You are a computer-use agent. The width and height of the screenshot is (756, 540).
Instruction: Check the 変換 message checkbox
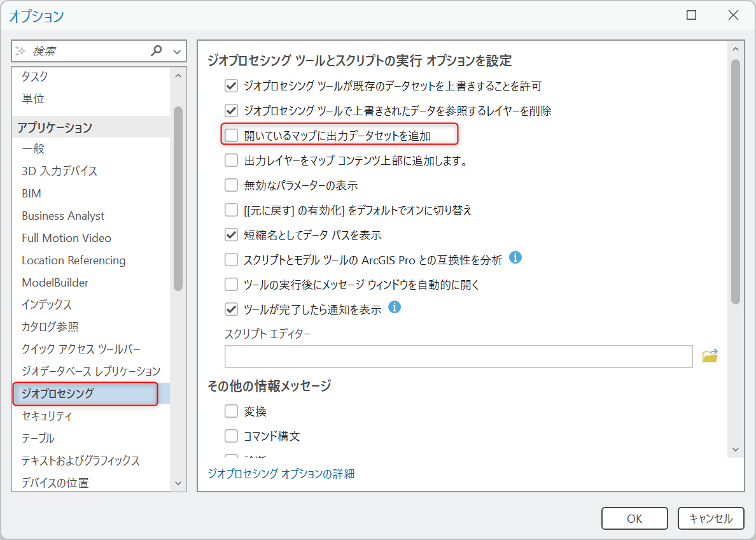(231, 411)
